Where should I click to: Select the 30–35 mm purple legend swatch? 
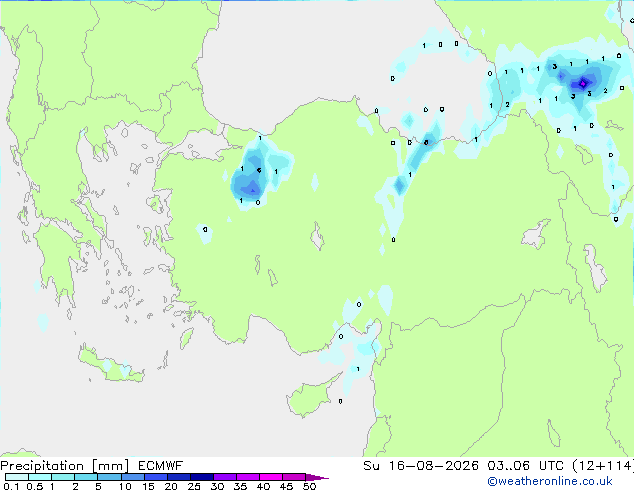click(x=225, y=477)
